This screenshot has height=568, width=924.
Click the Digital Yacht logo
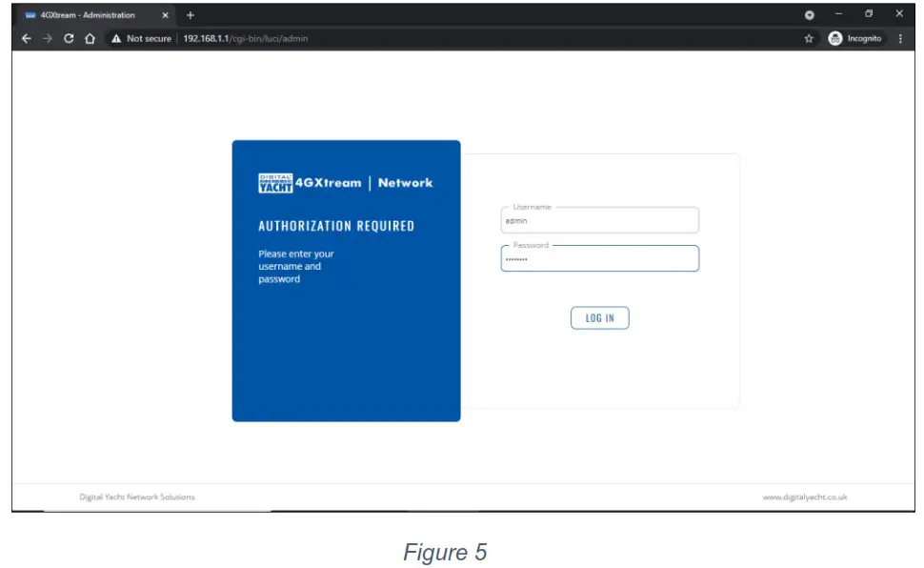click(x=275, y=183)
